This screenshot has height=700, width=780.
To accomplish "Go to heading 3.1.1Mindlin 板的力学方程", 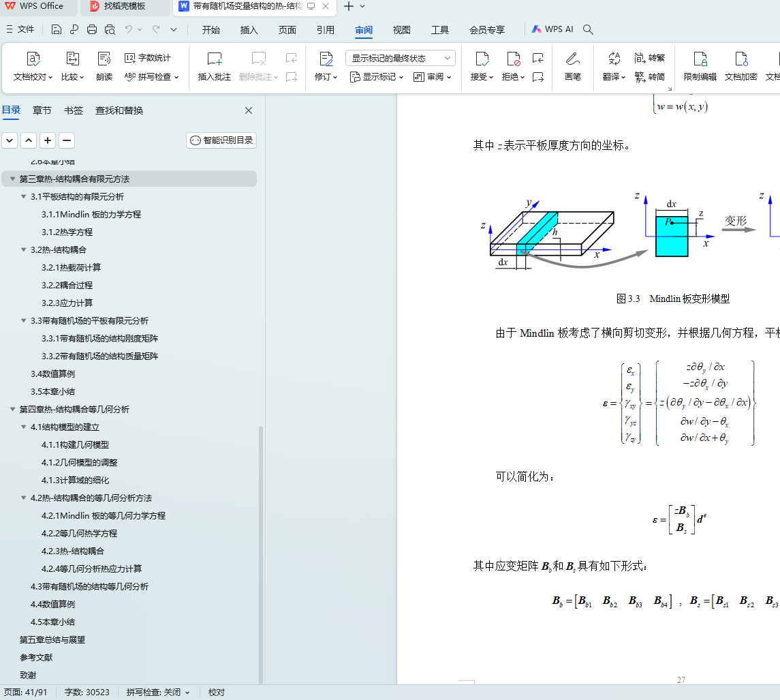I will 91,215.
